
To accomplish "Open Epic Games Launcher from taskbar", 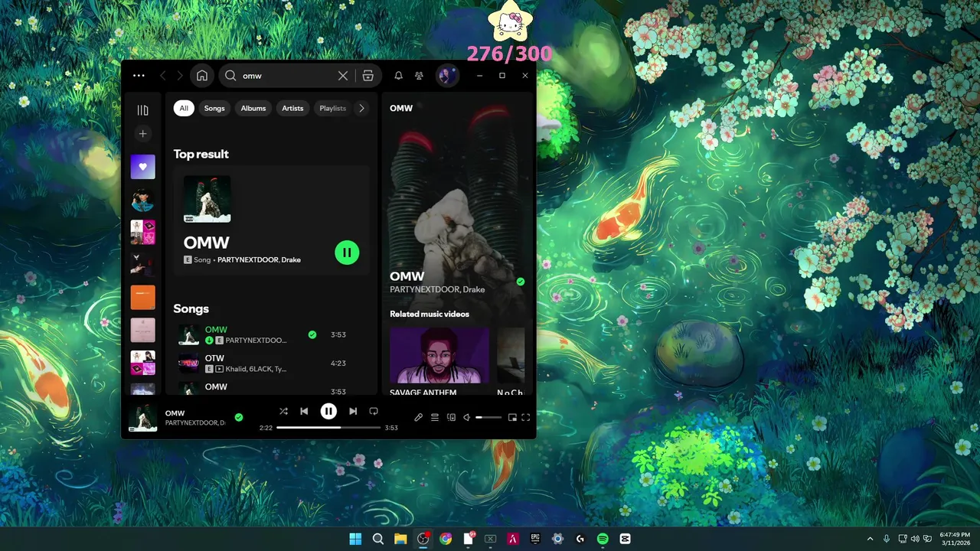I will [535, 539].
